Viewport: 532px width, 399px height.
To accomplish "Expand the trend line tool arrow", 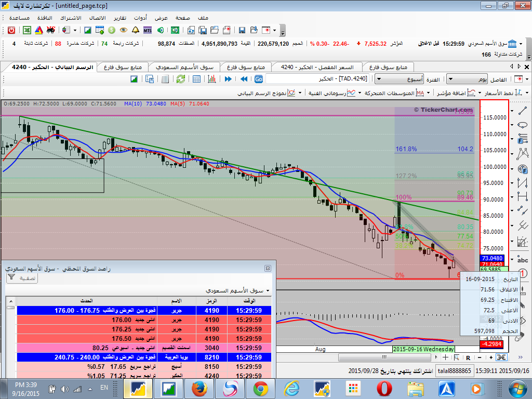I will click(512, 111).
